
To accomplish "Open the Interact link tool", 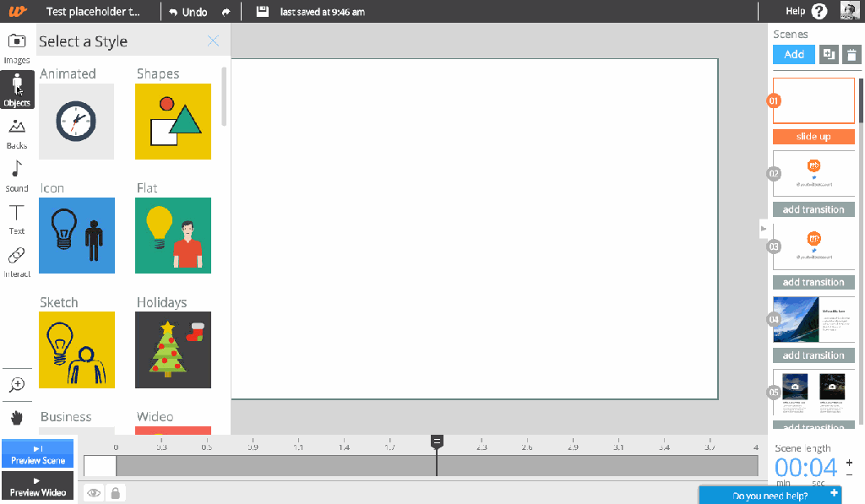I will (17, 259).
